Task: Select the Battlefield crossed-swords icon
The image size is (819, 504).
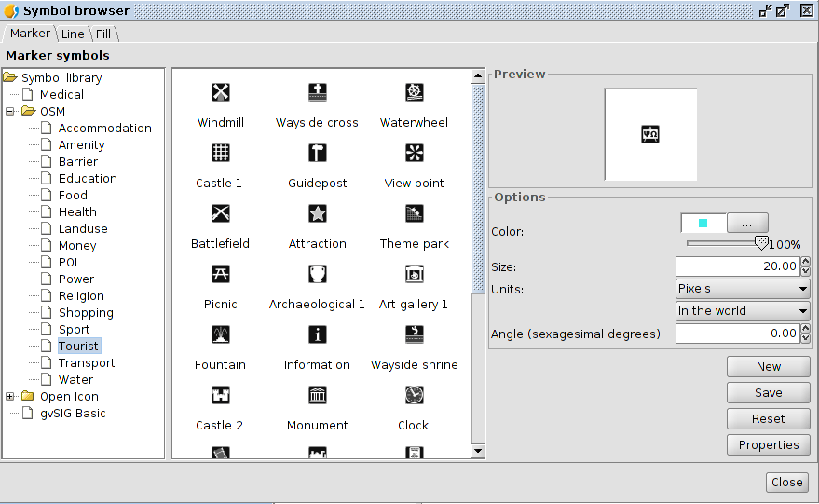Action: pyautogui.click(x=221, y=213)
